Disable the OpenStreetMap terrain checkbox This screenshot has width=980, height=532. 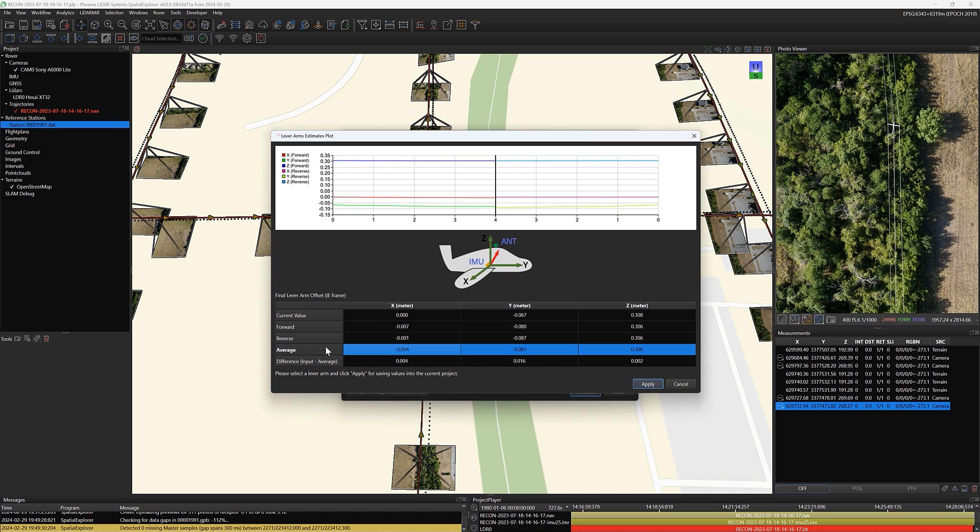coord(11,187)
